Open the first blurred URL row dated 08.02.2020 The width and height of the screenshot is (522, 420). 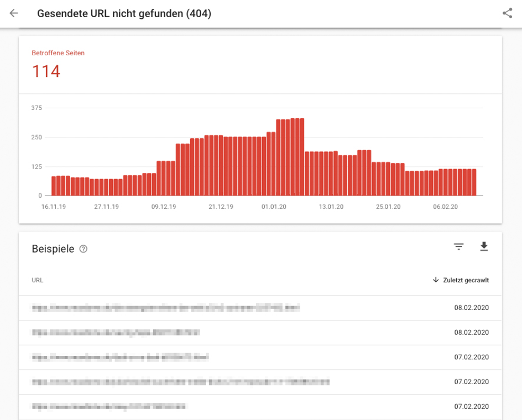click(x=260, y=308)
